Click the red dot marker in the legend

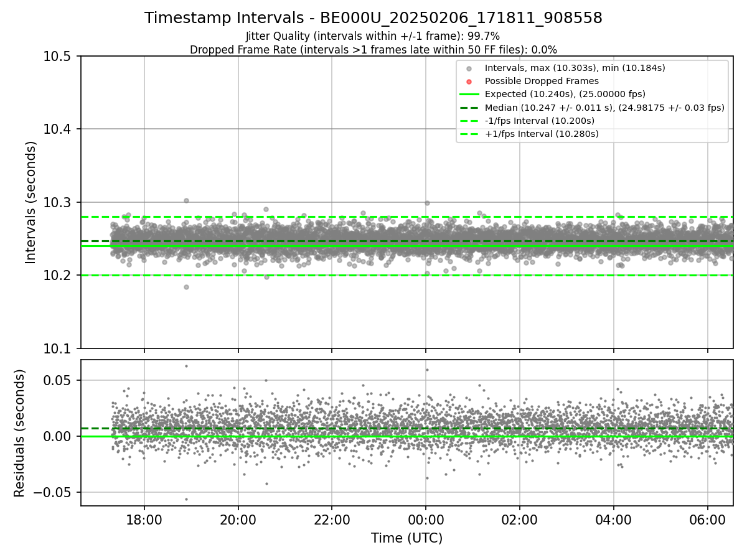coord(469,82)
